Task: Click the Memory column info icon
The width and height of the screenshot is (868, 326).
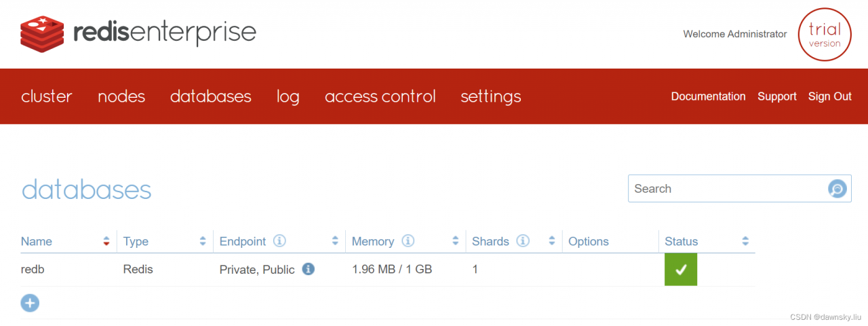Action: (x=408, y=241)
